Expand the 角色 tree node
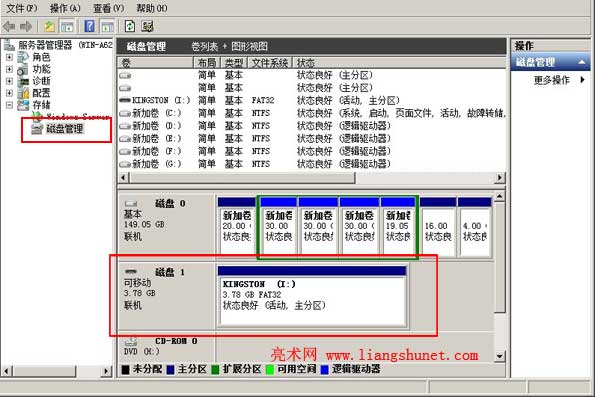Screen dimensions: 595x397 point(9,57)
